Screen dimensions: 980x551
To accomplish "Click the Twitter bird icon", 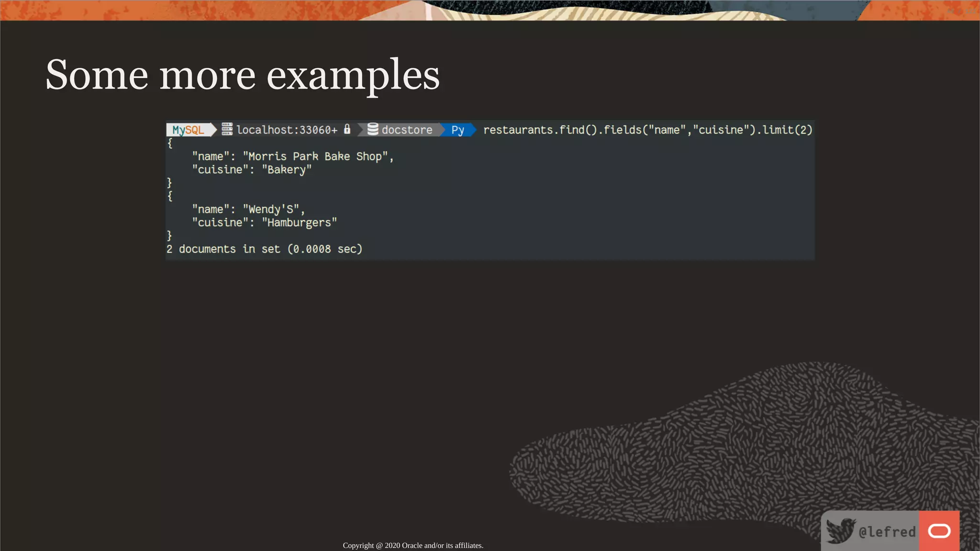I will [840, 531].
